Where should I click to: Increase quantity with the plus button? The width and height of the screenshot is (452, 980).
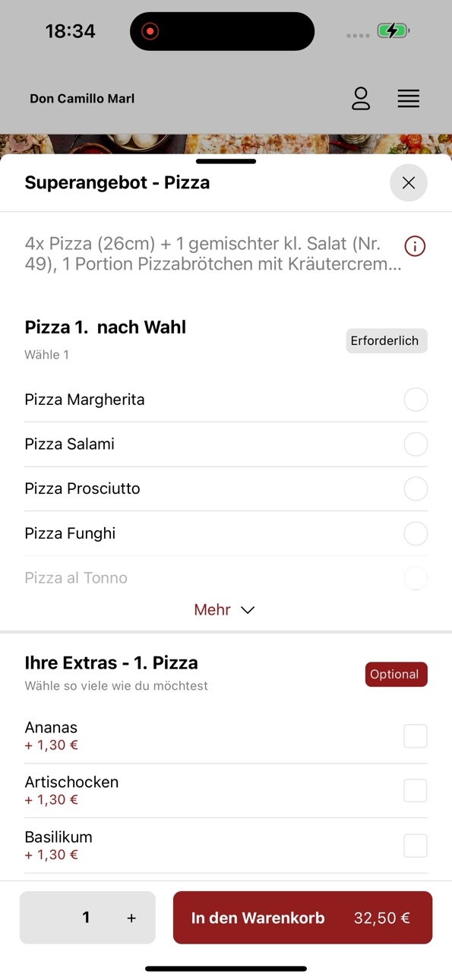[x=131, y=918]
